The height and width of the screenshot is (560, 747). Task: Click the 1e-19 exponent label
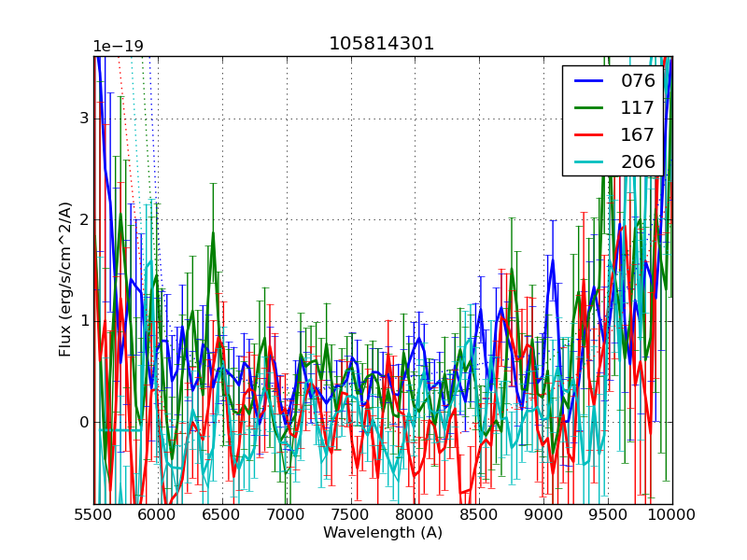click(118, 47)
